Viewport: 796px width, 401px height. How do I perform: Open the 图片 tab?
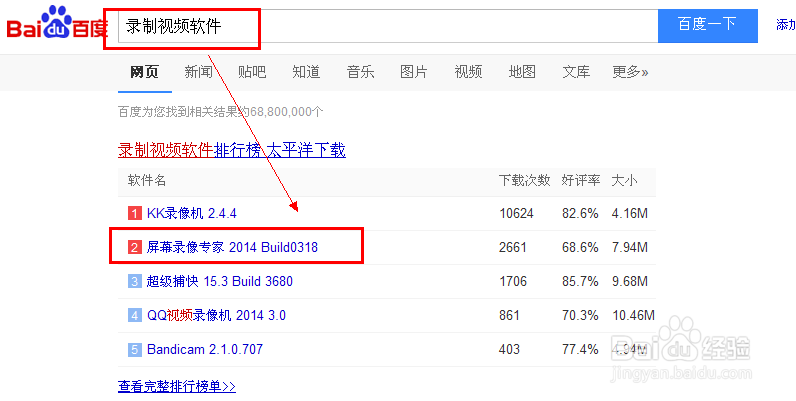point(414,72)
